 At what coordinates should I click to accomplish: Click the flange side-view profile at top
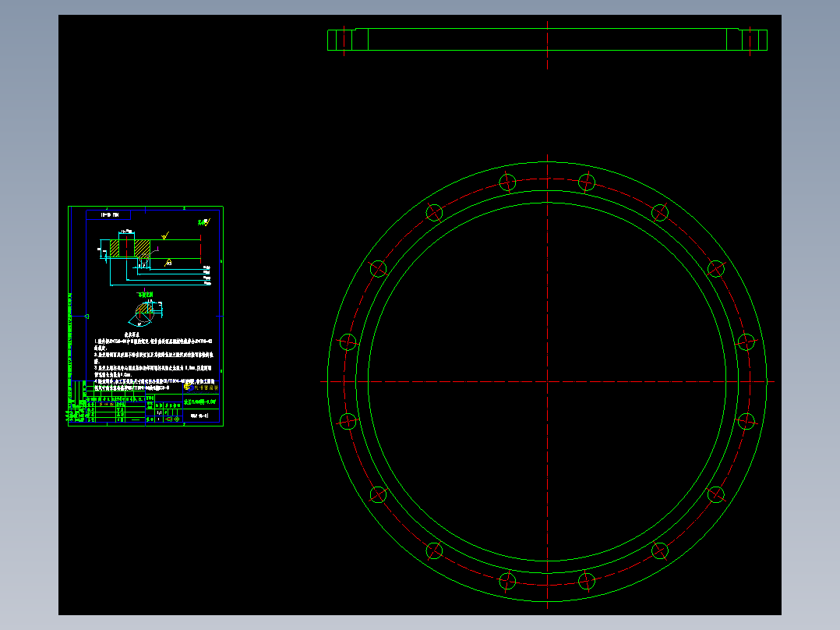[x=547, y=39]
